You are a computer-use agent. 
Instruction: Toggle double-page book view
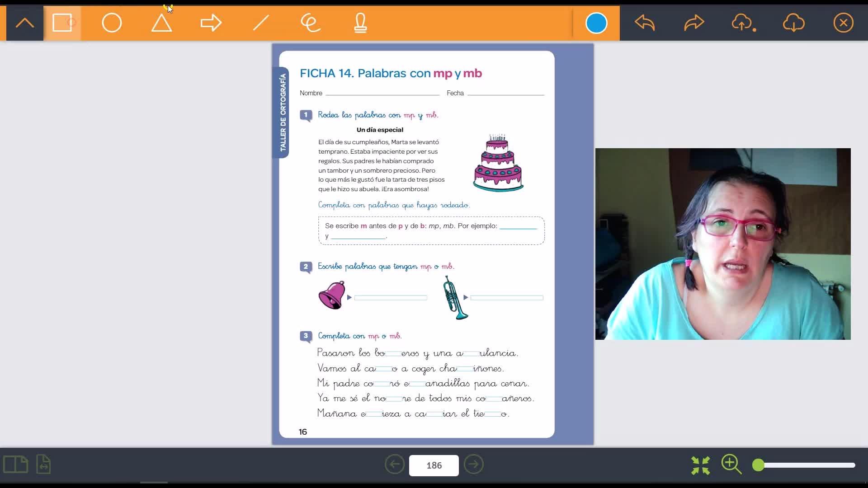15,465
